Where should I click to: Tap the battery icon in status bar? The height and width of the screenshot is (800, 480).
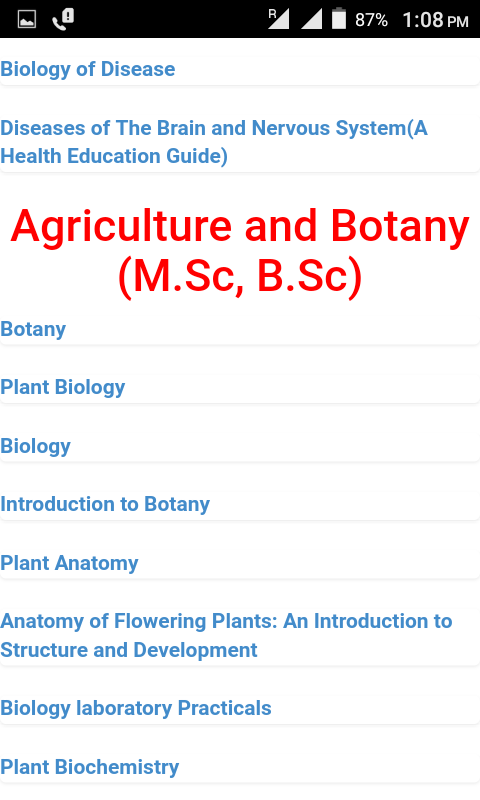[x=339, y=19]
